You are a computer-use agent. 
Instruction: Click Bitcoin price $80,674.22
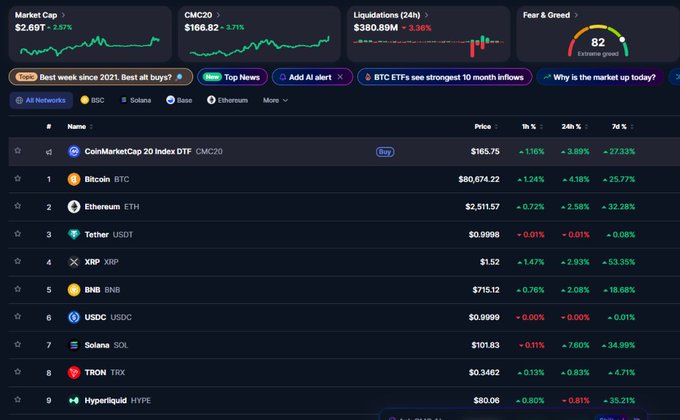coord(479,179)
